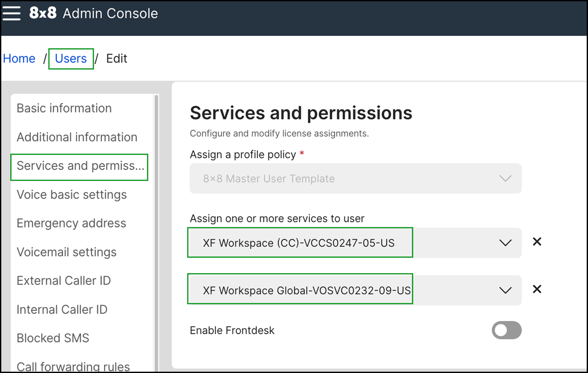Jump to External Caller ID
Image resolution: width=588 pixels, height=373 pixels.
pyautogui.click(x=64, y=280)
